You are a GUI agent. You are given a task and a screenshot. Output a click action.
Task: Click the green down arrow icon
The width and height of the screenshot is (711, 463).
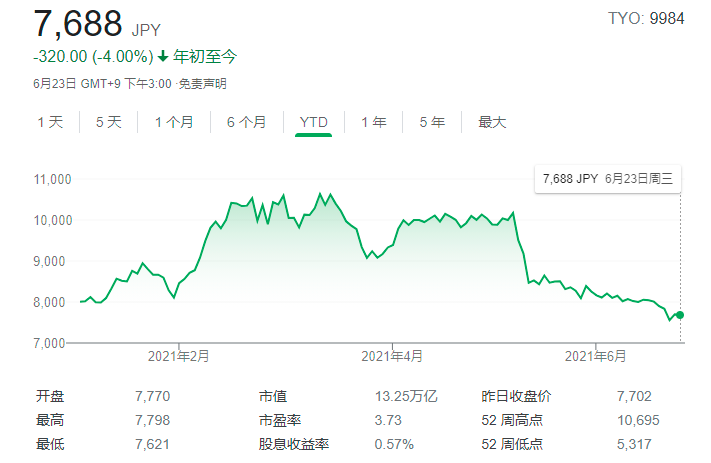[x=163, y=57]
